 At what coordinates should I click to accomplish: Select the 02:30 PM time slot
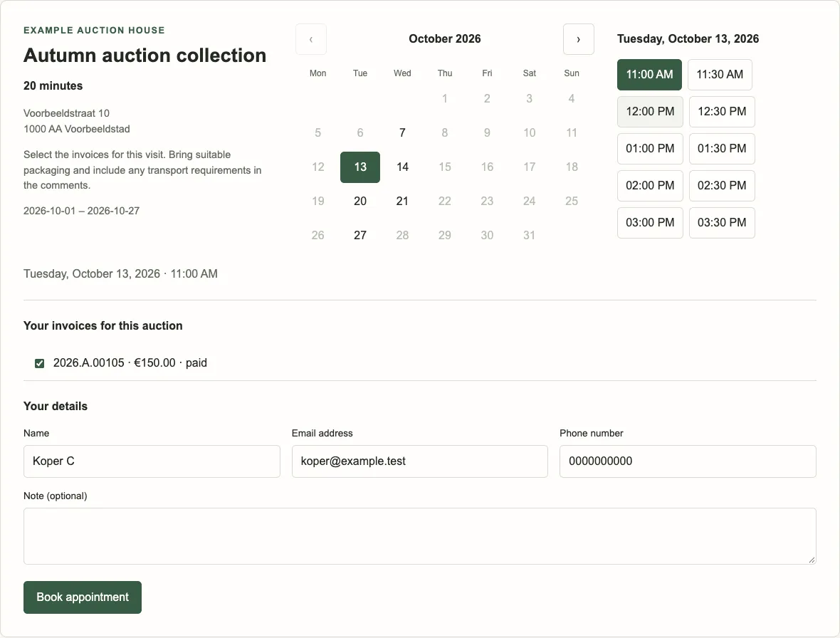[x=722, y=185]
